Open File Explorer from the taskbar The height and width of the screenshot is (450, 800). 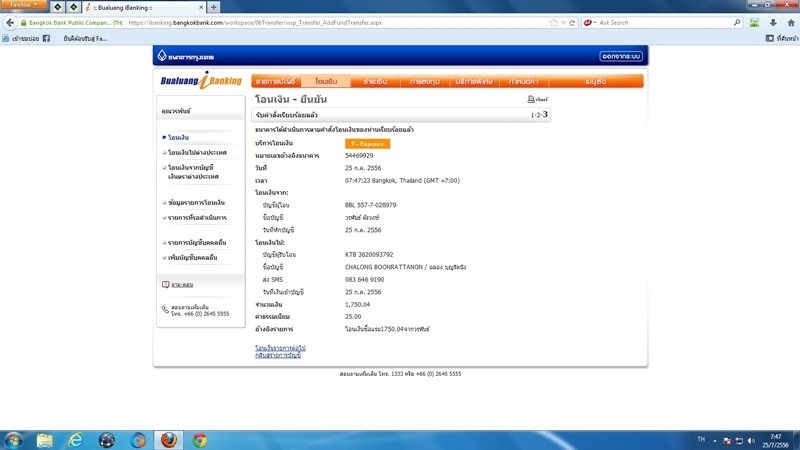44,440
